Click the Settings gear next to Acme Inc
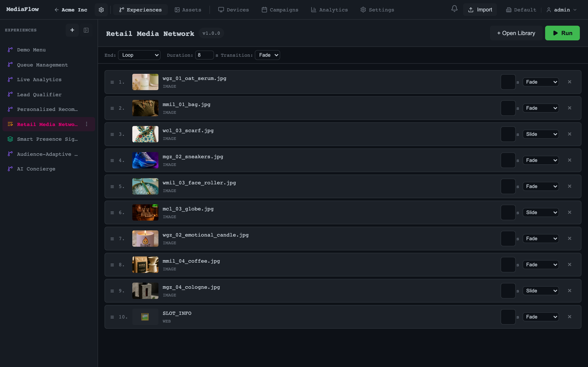588x367 pixels. (101, 10)
